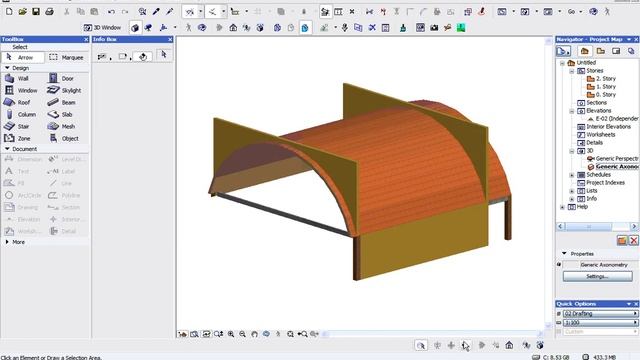This screenshot has width=640, height=360.
Task: Open the Settings... button in Properties
Action: (598, 276)
